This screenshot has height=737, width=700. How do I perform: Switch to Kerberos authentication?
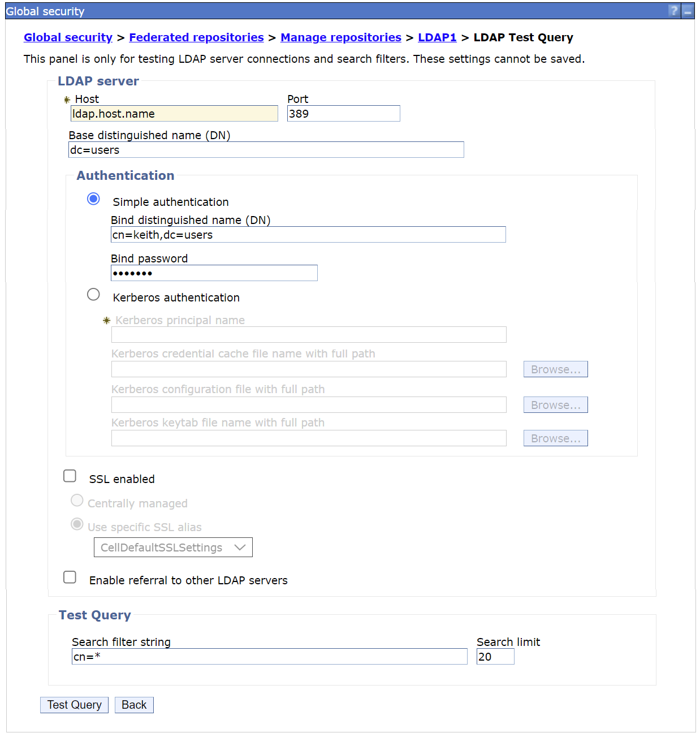pyautogui.click(x=93, y=294)
